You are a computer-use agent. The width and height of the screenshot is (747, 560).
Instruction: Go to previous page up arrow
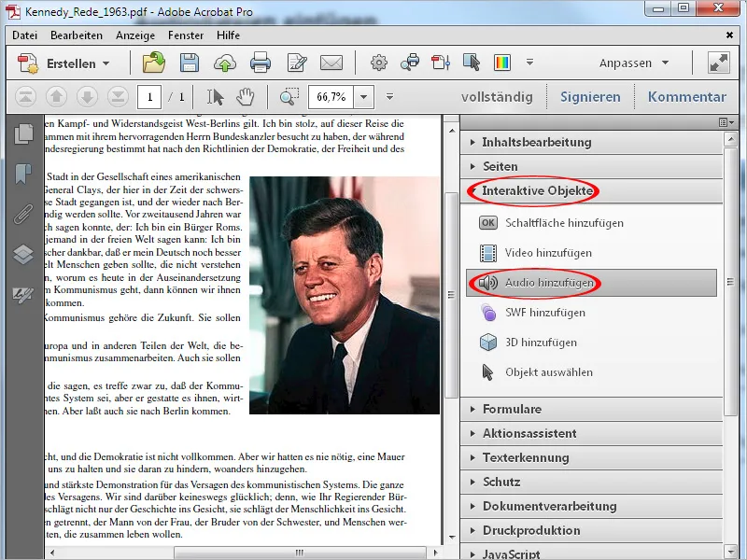[56, 97]
